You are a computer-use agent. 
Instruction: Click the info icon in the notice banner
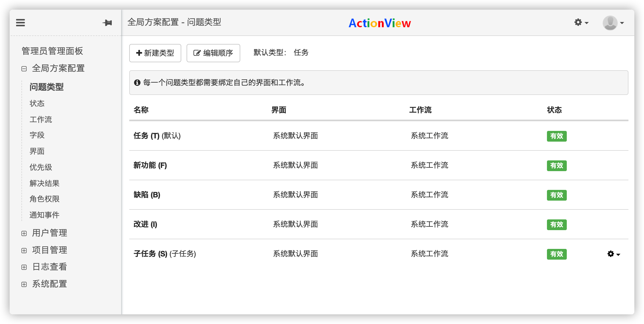(138, 83)
